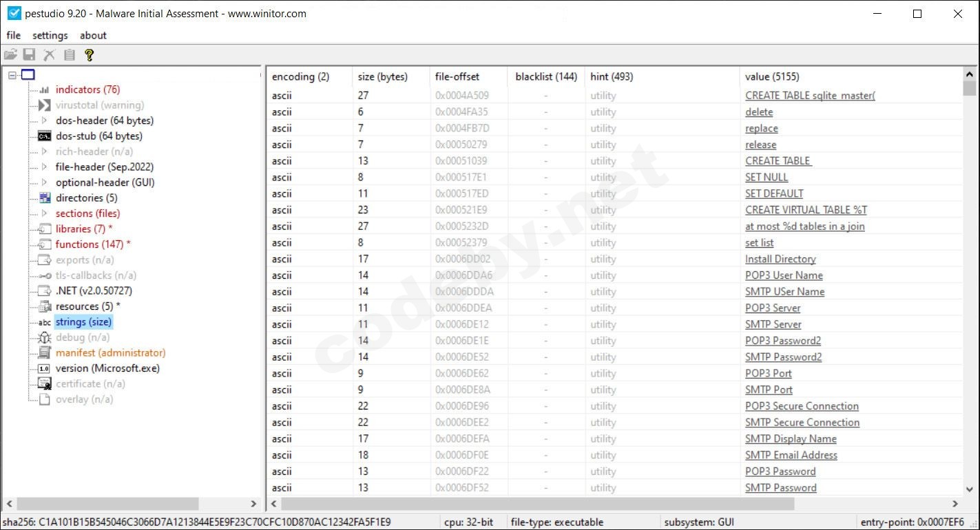This screenshot has height=530, width=980.
Task: Select the close-file scissors toolbar icon
Action: click(49, 54)
